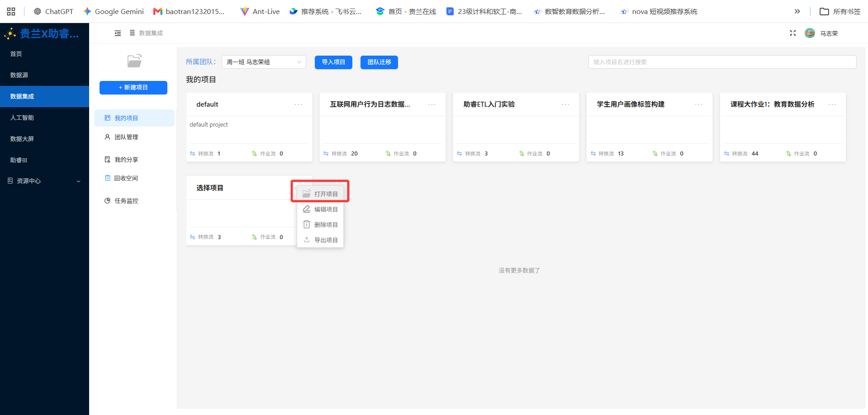Click the 团队迁移 button
The width and height of the screenshot is (868, 415).
tap(379, 62)
